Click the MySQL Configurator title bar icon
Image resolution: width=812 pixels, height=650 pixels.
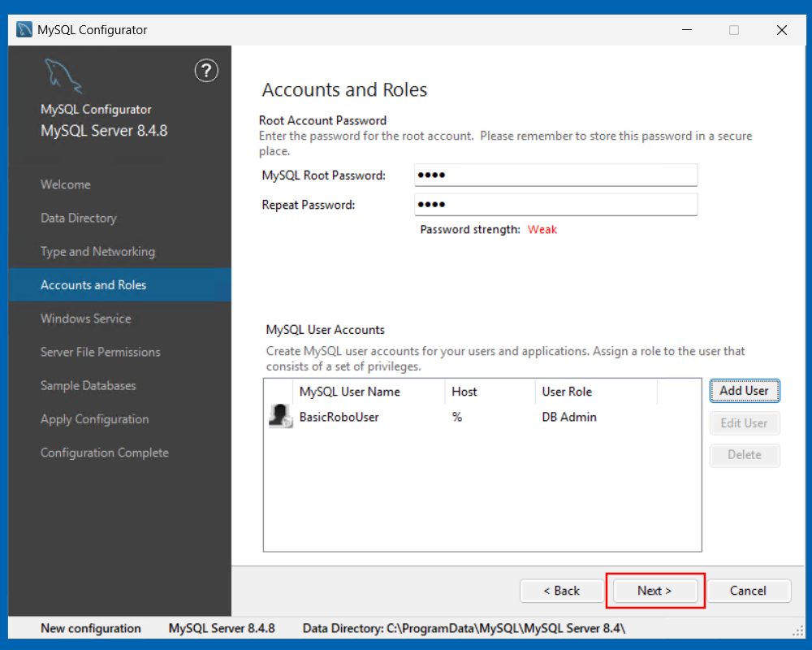coord(24,29)
